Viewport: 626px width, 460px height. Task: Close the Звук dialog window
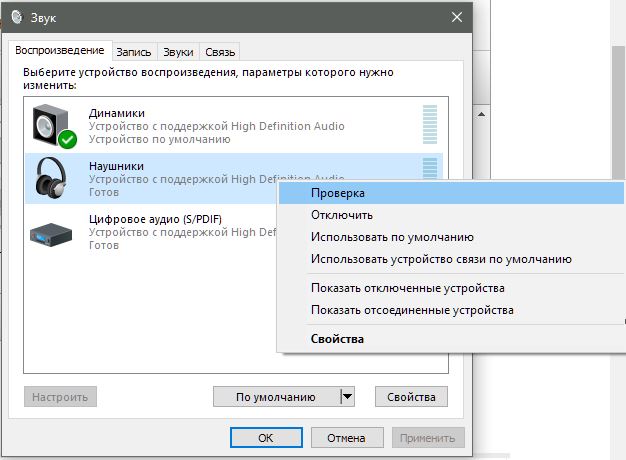457,17
